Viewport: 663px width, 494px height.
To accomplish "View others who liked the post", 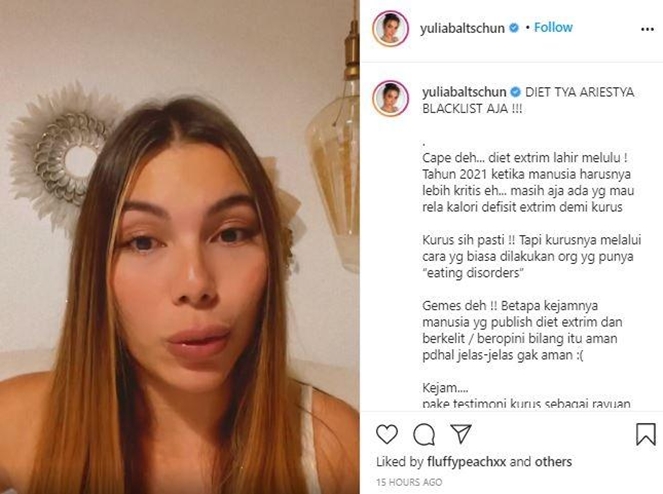I will coord(553,462).
